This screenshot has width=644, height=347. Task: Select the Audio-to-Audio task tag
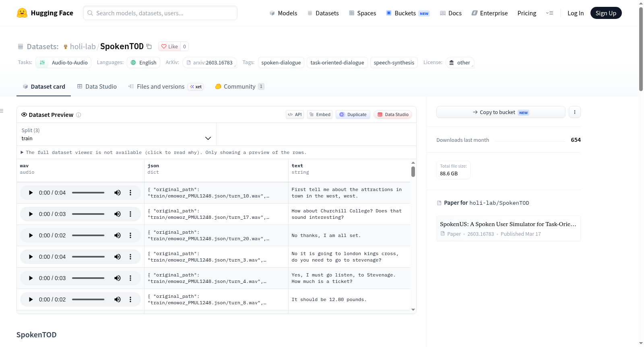point(64,62)
